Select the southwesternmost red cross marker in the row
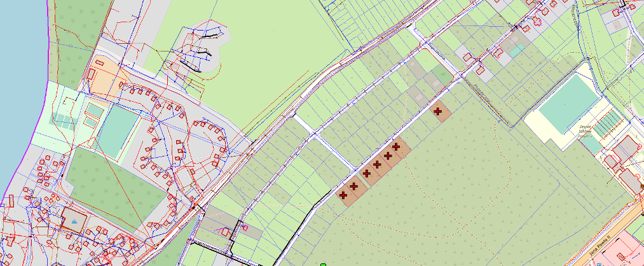Screen dimensions: 644x266 pos(343,195)
